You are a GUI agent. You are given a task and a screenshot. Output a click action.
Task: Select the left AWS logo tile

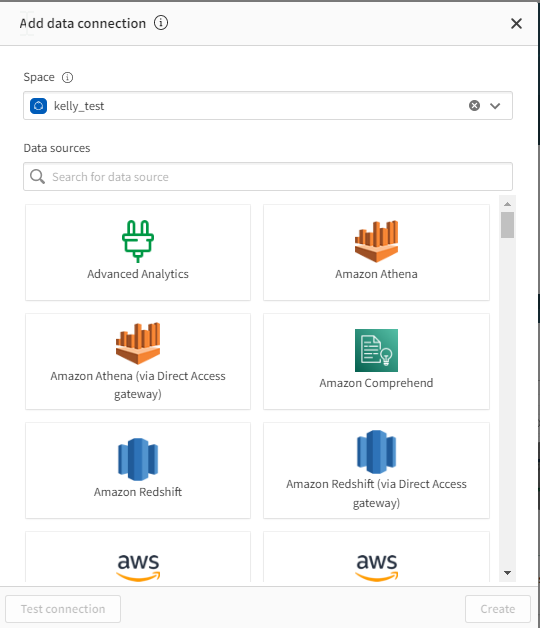click(x=138, y=557)
